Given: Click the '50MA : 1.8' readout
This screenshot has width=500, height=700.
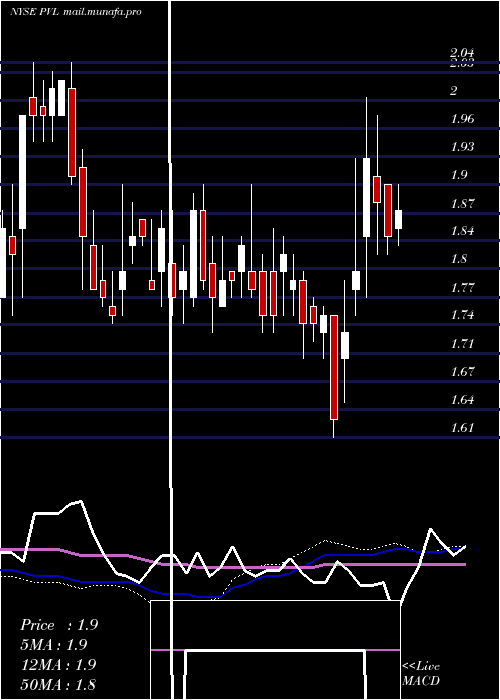Looking at the screenshot, I should (58, 684).
